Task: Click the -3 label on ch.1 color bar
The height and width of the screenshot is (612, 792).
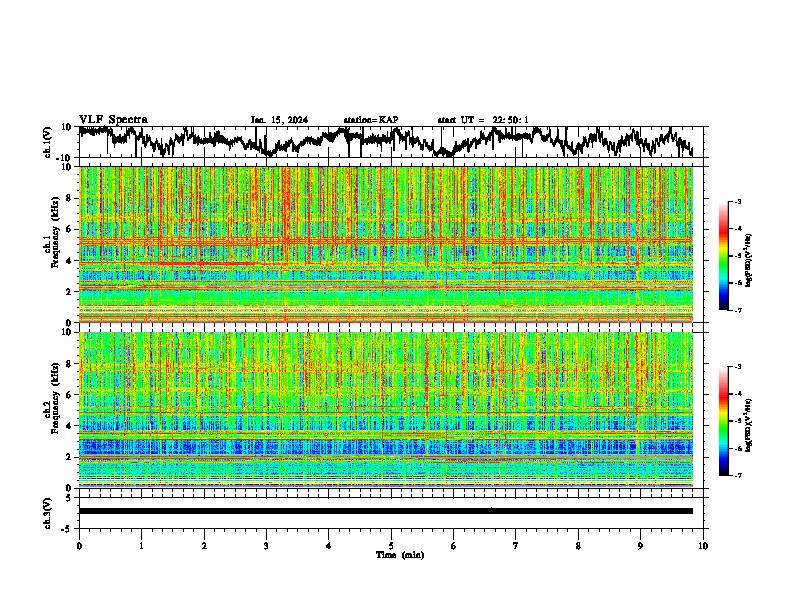Action: pyautogui.click(x=738, y=202)
